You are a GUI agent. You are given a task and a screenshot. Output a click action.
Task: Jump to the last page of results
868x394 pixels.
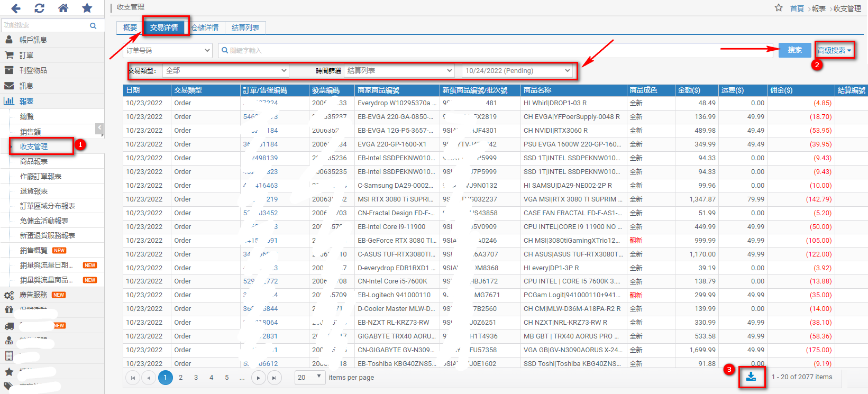pos(274,378)
